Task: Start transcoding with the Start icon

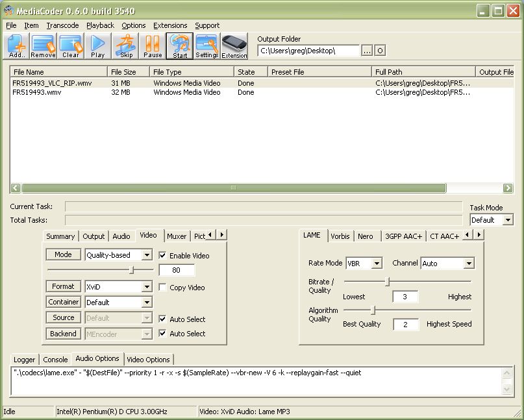Action: coord(180,46)
